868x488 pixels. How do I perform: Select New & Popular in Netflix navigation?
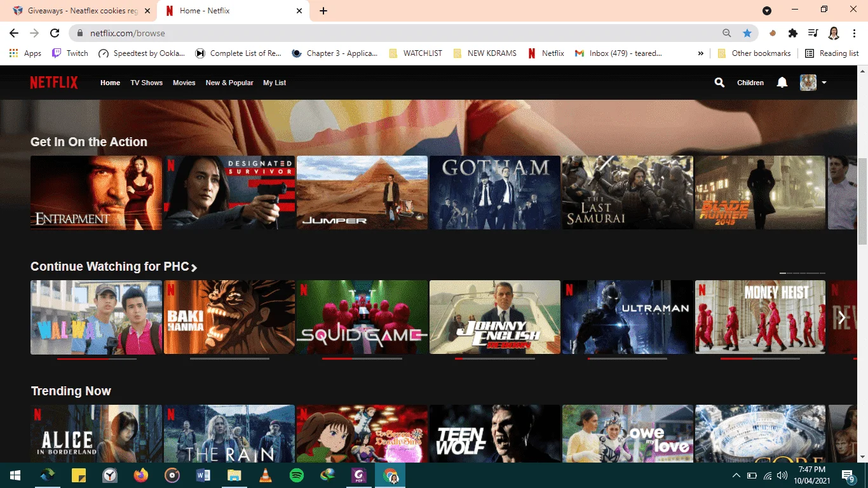click(229, 83)
